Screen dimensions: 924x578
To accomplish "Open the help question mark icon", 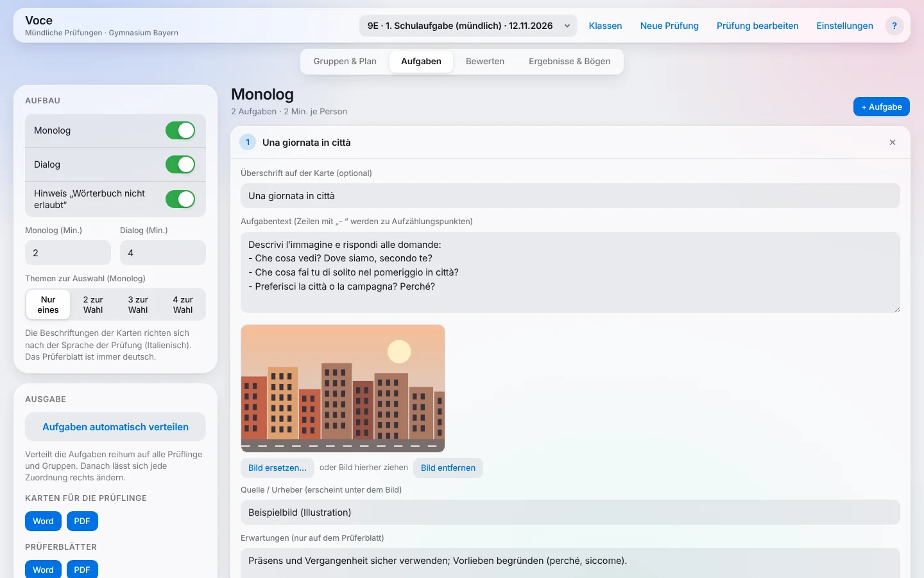I will click(x=894, y=26).
